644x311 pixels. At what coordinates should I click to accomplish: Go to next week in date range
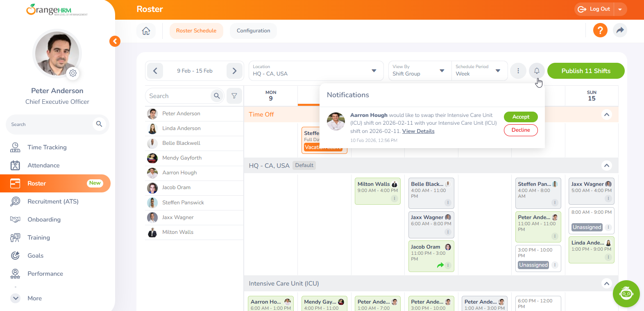(x=234, y=71)
